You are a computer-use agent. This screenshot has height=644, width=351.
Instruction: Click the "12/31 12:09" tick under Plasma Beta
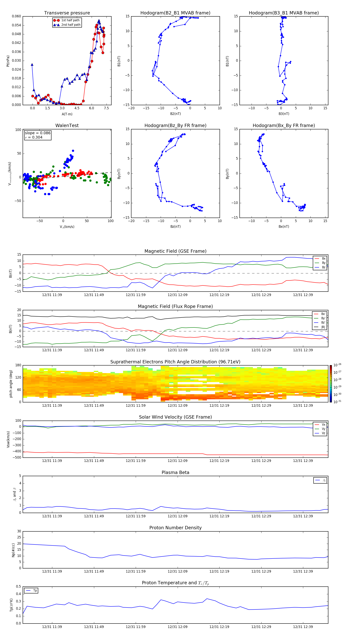tap(177, 516)
